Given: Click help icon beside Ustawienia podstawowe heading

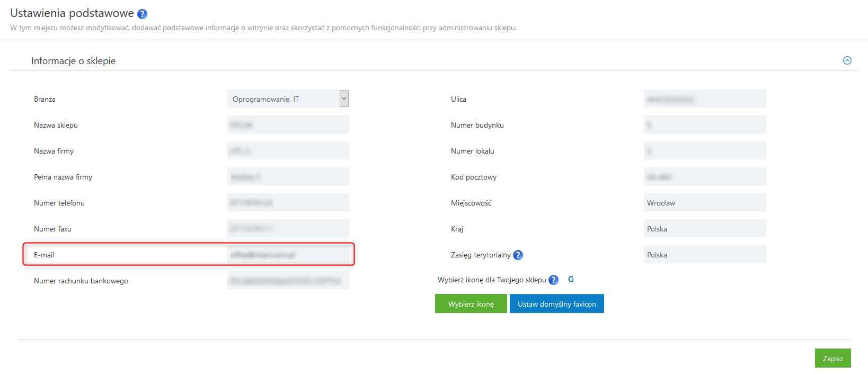Looking at the screenshot, I should pos(142,14).
